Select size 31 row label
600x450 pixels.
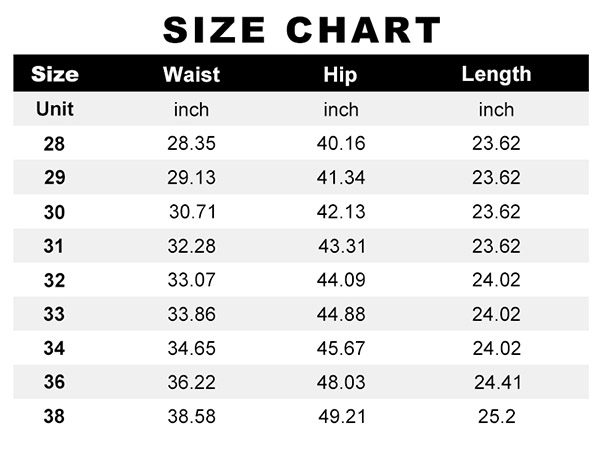pos(53,246)
